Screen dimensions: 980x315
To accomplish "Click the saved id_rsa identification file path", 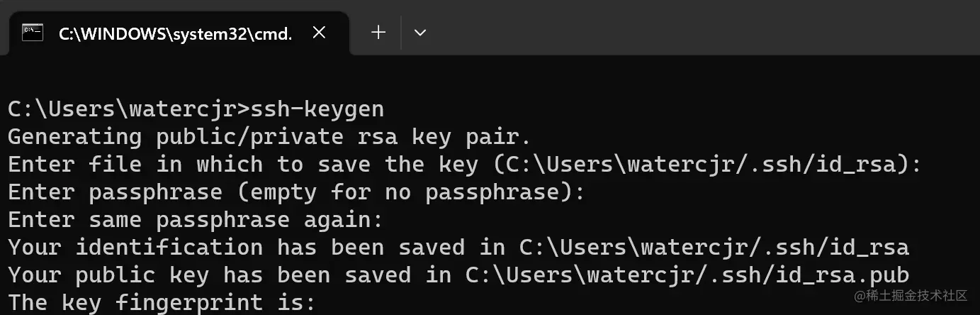I will point(714,248).
